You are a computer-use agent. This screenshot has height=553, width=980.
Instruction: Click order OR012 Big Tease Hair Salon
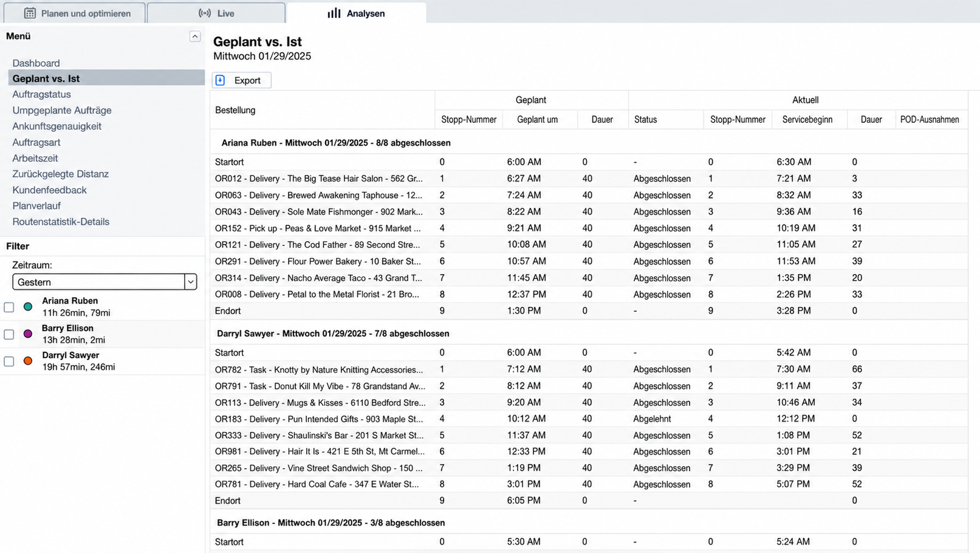pyautogui.click(x=318, y=179)
